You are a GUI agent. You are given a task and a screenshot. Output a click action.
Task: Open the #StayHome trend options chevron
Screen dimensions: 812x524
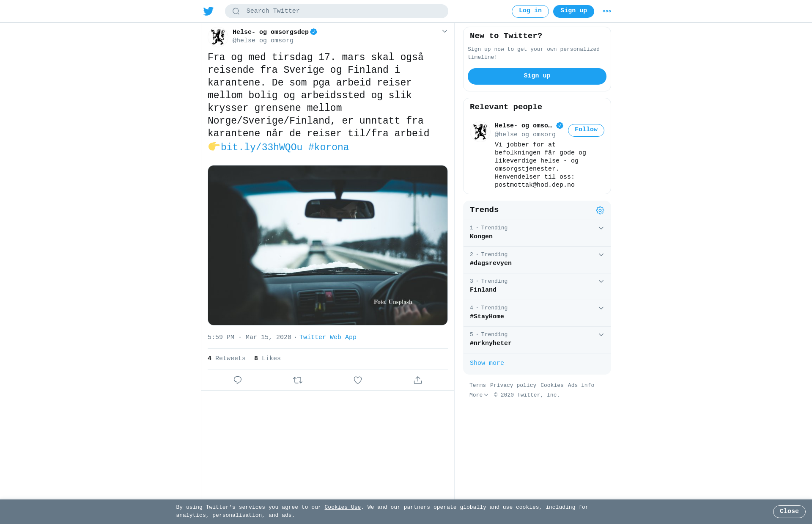[x=601, y=308]
